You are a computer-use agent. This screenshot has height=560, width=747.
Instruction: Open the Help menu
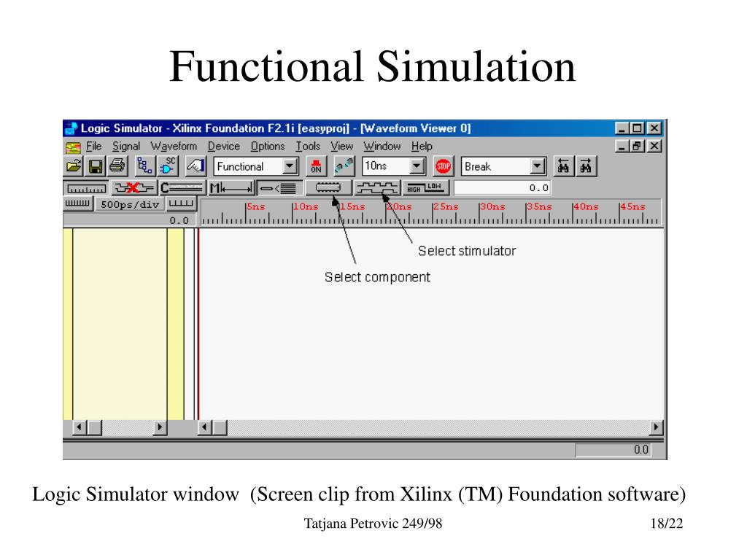pyautogui.click(x=422, y=146)
